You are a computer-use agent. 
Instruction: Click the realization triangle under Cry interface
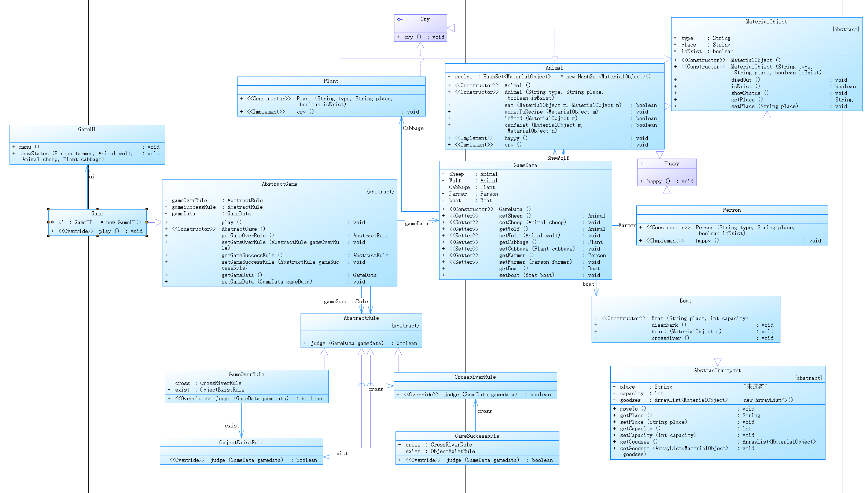click(x=421, y=46)
